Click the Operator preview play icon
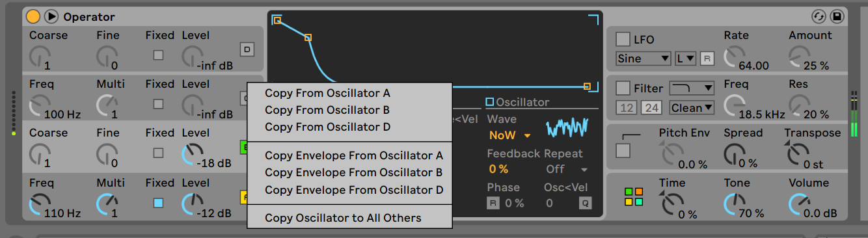 51,16
